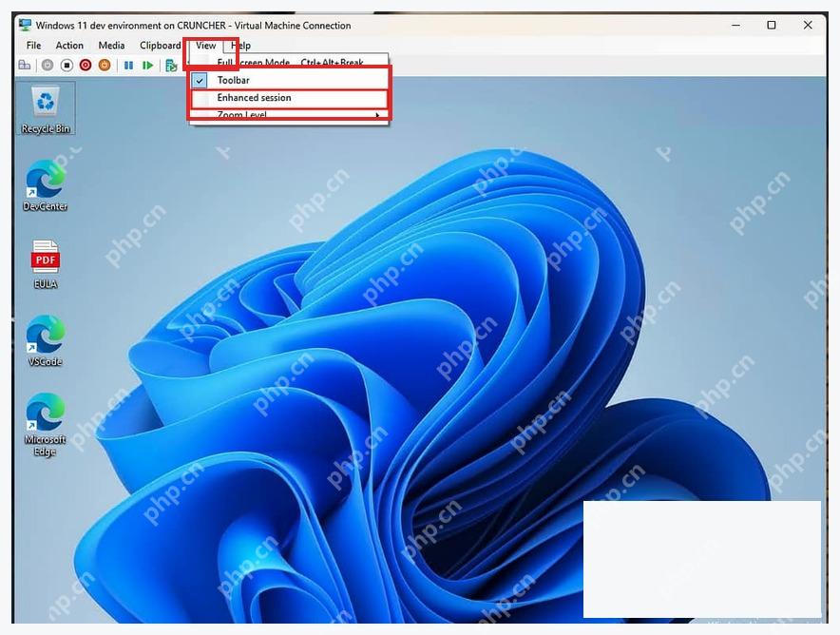
Task: Open the Action menu
Action: [69, 46]
